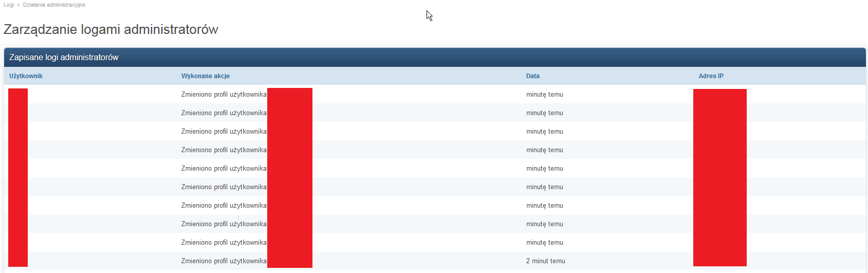
Task: Select the seventh row's "Zmieniono profil użytkownika" text
Action: pyautogui.click(x=224, y=206)
